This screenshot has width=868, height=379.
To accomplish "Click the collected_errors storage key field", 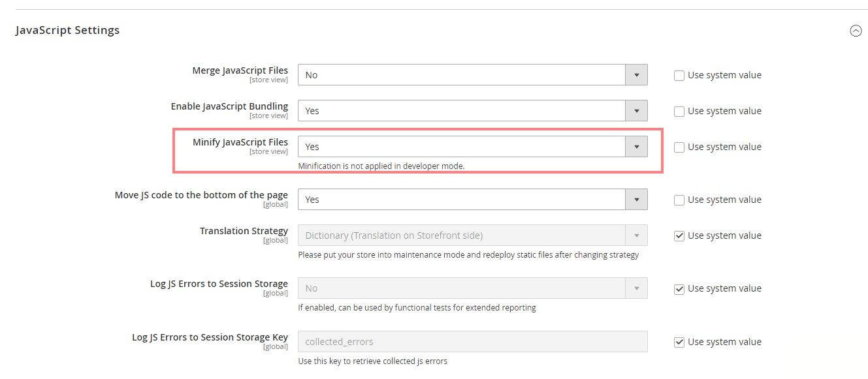I will pyautogui.click(x=472, y=342).
